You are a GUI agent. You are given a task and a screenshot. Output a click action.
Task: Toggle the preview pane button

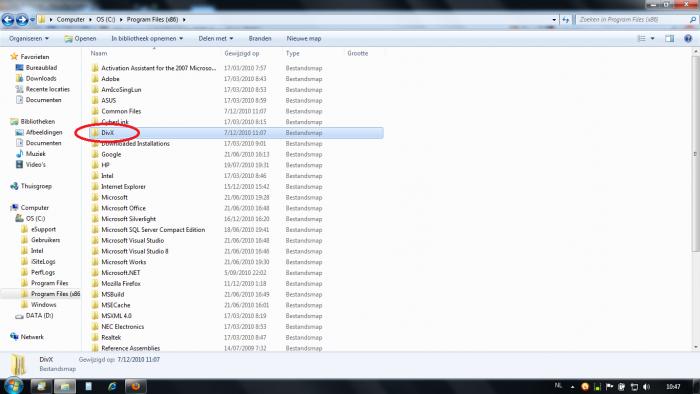pyautogui.click(x=670, y=39)
